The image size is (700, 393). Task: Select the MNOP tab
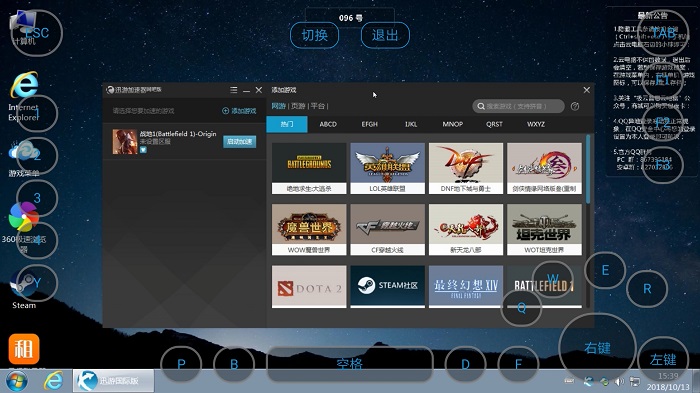tap(453, 124)
